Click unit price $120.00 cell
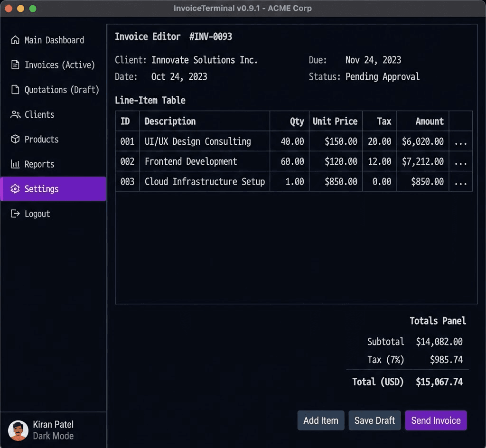486x448 pixels. 336,161
